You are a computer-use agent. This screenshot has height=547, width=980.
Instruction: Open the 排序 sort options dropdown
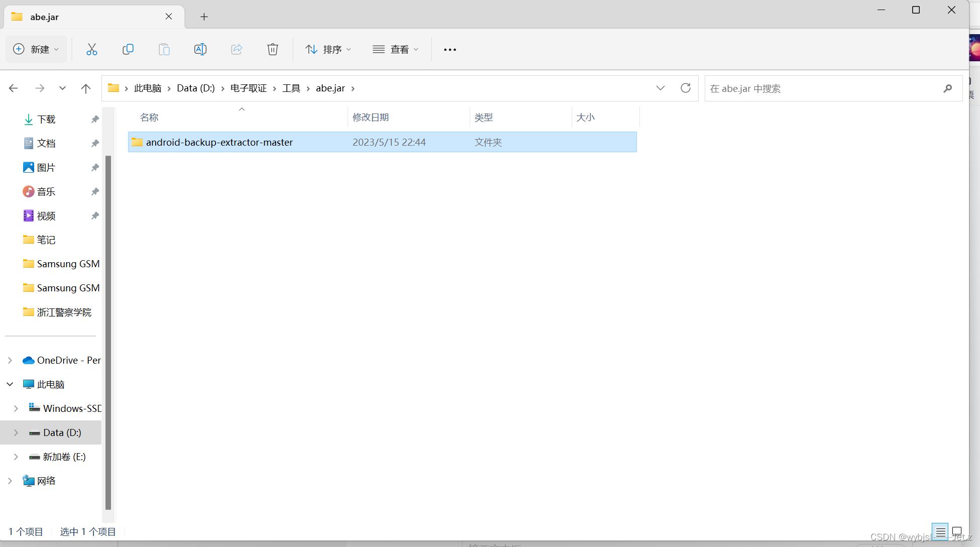[x=328, y=49]
